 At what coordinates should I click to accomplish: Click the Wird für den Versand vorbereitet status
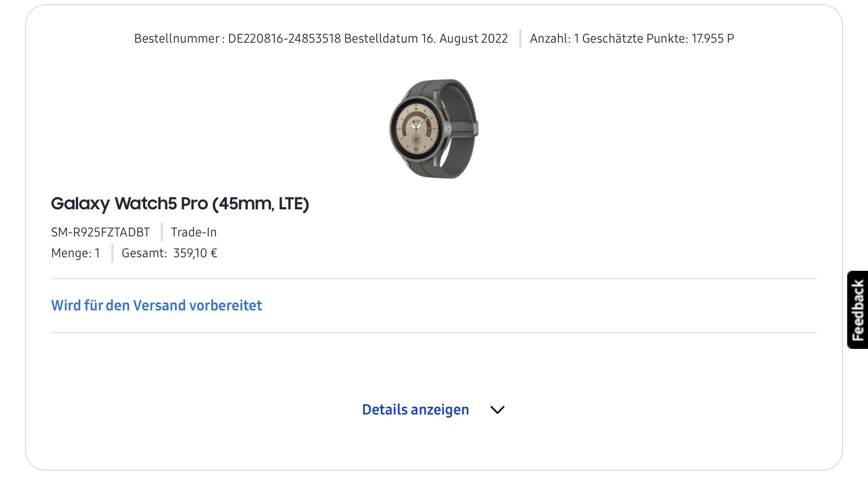pyautogui.click(x=156, y=305)
